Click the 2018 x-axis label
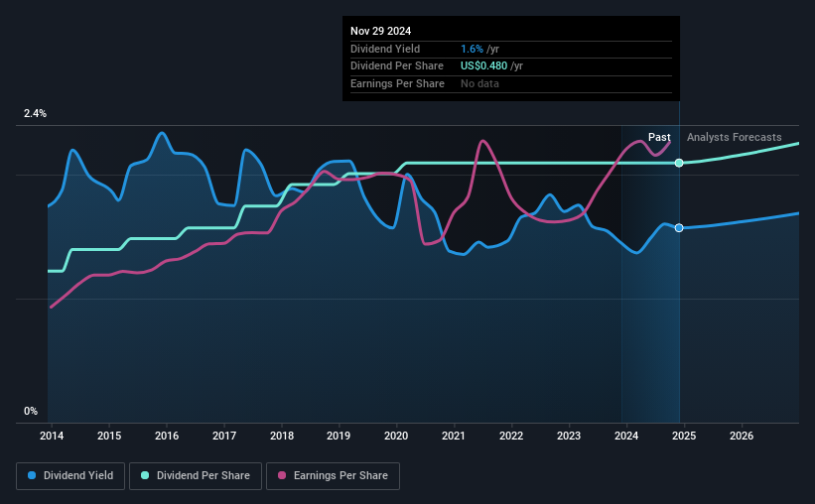 282,436
